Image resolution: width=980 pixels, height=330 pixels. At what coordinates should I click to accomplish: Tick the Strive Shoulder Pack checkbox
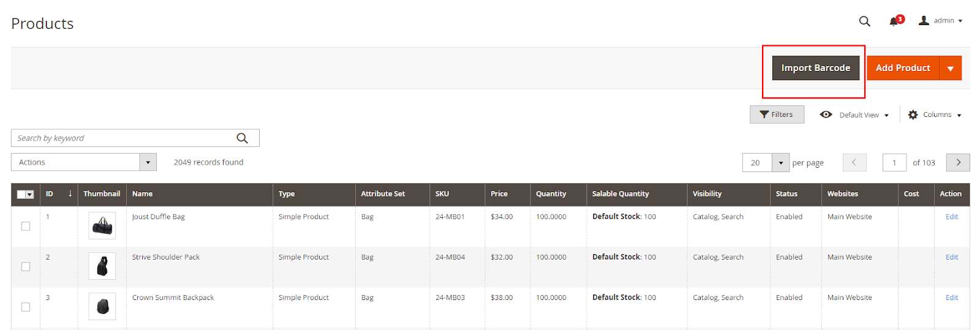(x=26, y=267)
